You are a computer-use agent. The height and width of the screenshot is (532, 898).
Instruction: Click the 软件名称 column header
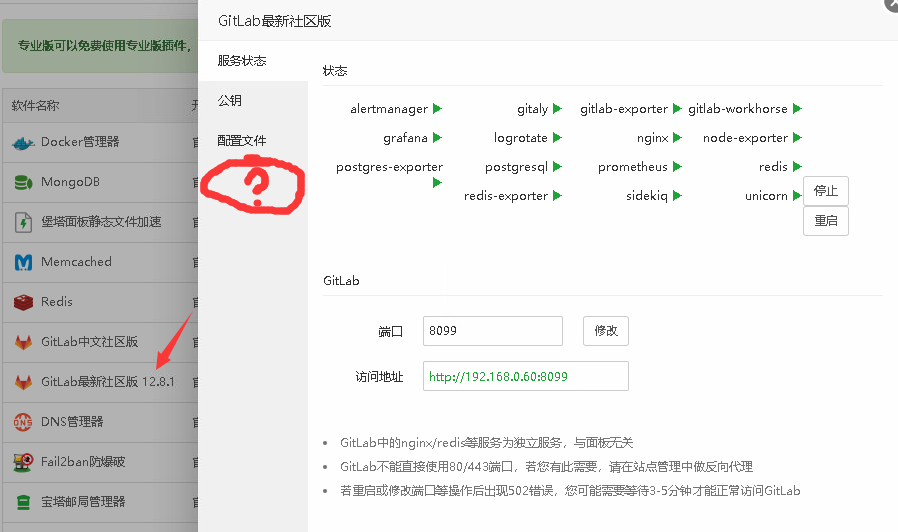pyautogui.click(x=36, y=106)
